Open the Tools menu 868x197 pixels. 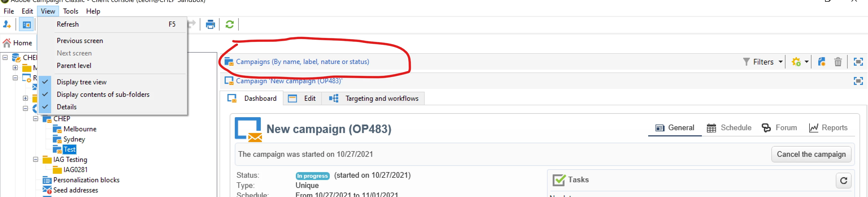[x=70, y=11]
